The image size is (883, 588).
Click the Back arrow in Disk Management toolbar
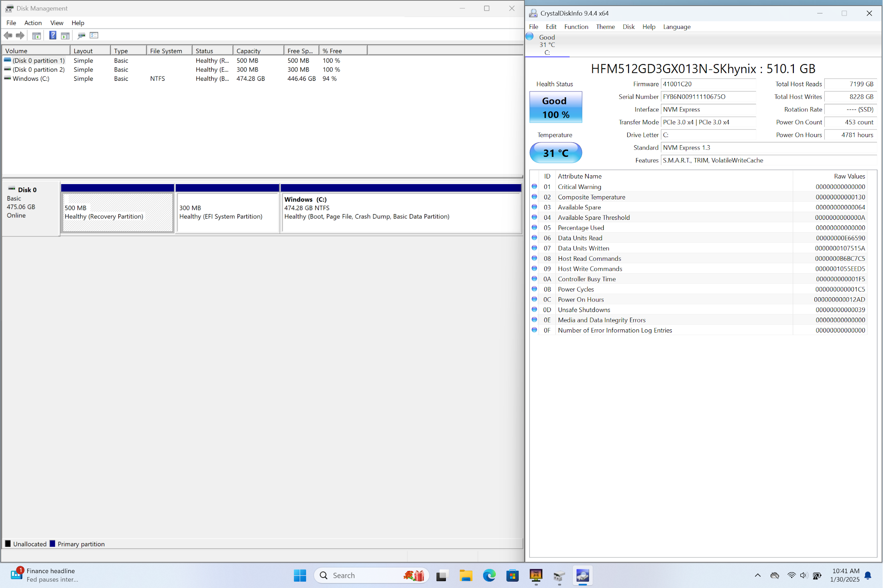pyautogui.click(x=8, y=35)
